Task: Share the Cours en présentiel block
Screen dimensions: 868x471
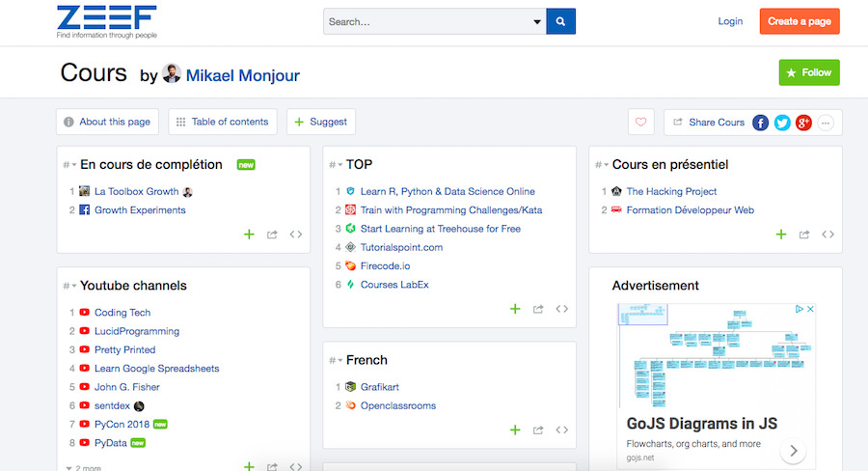Action: (804, 235)
